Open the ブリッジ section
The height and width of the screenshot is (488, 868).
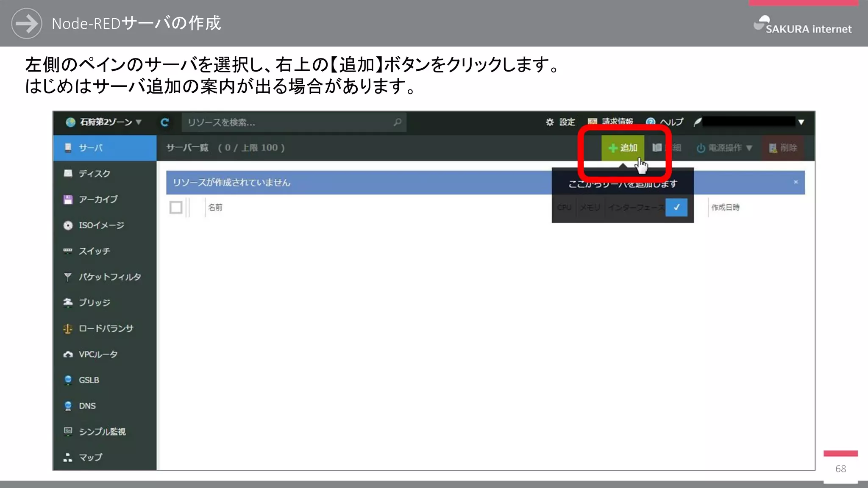coord(105,303)
